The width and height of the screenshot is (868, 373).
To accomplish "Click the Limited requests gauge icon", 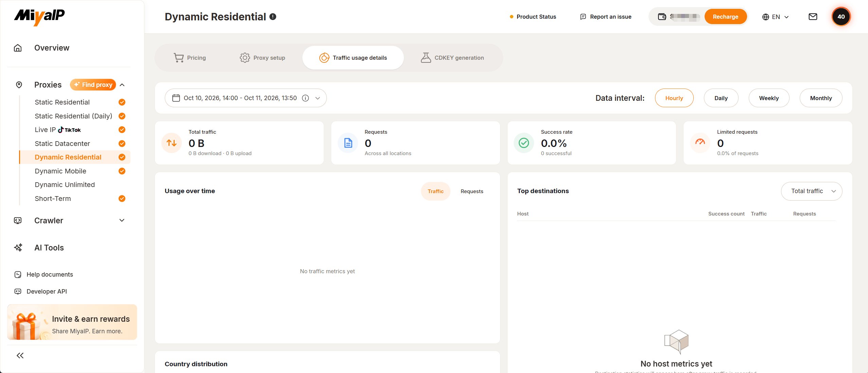I will pos(700,143).
